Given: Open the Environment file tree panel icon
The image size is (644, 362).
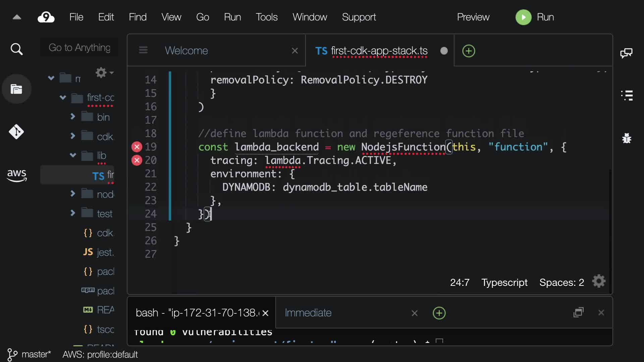Looking at the screenshot, I should (x=16, y=89).
